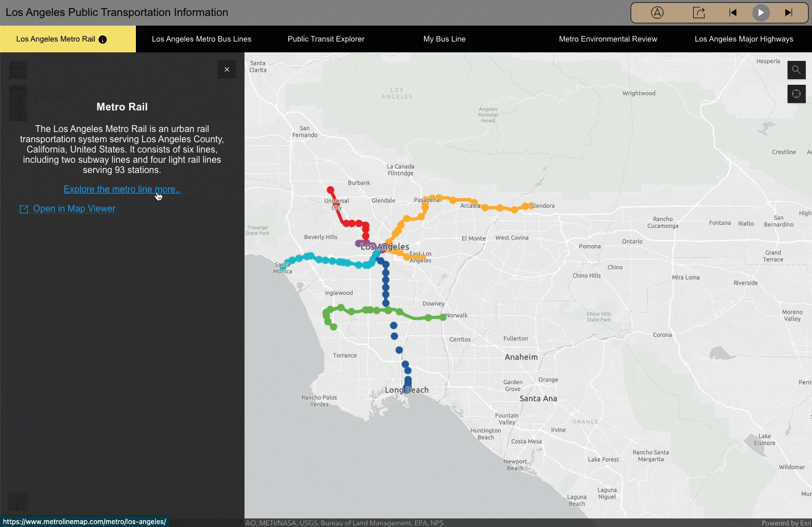Click the Powered by Esri attribution

[x=786, y=523]
